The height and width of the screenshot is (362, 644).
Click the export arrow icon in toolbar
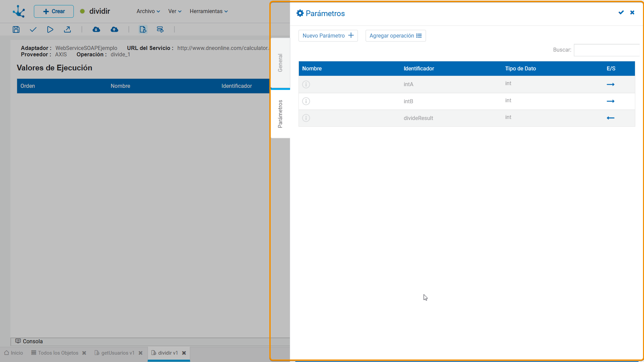tap(67, 29)
